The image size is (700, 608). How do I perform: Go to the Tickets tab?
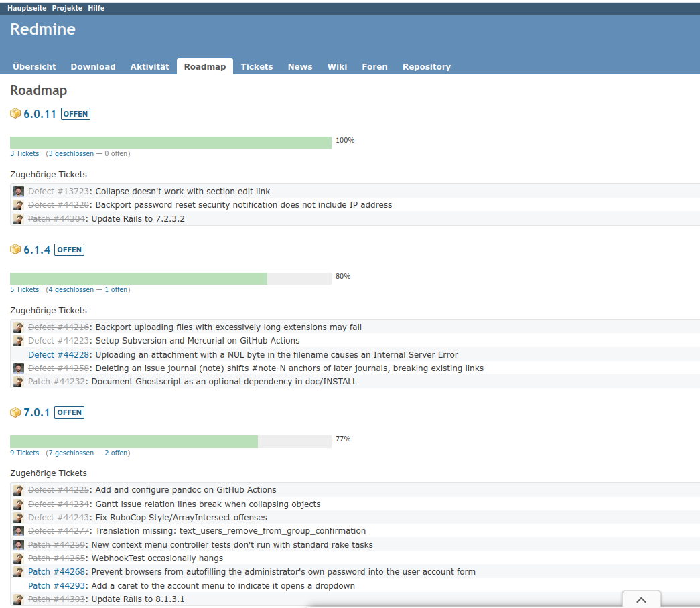(x=257, y=66)
